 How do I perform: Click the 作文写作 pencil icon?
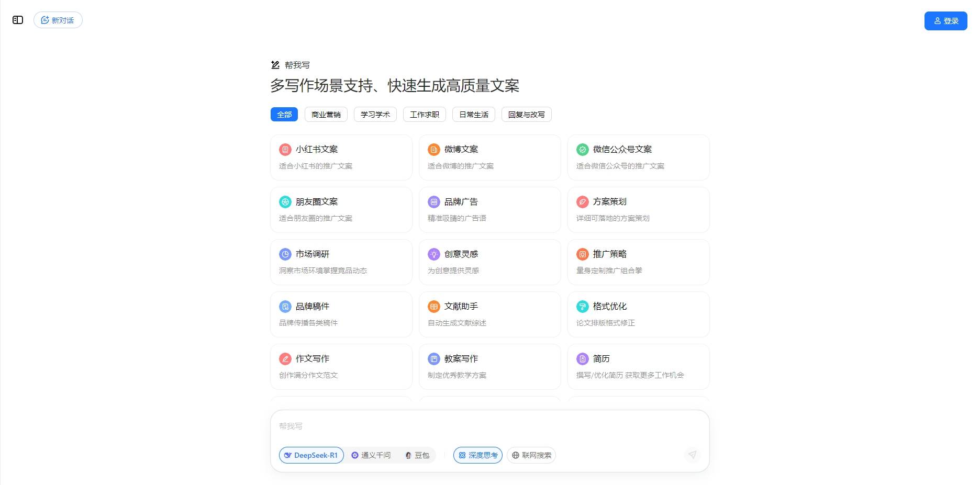(x=285, y=359)
